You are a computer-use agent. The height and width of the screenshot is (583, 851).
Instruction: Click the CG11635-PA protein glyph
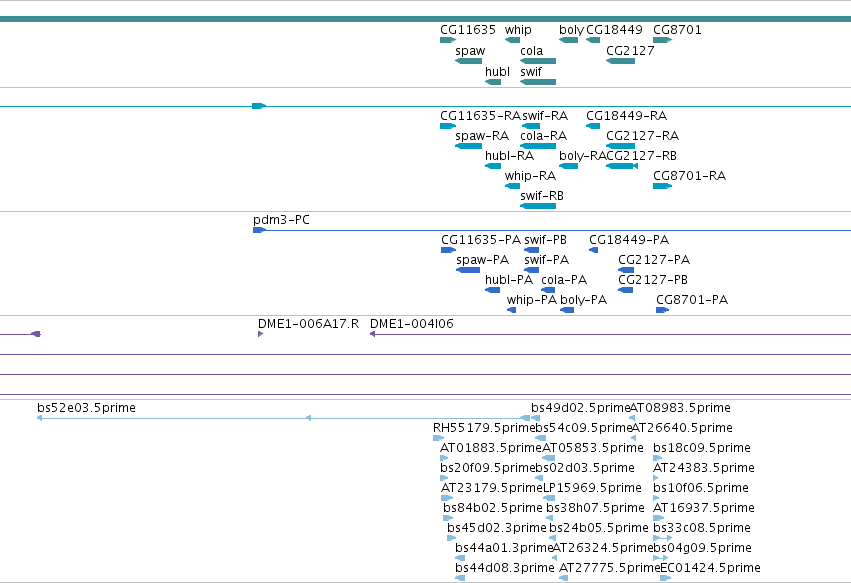[448, 250]
